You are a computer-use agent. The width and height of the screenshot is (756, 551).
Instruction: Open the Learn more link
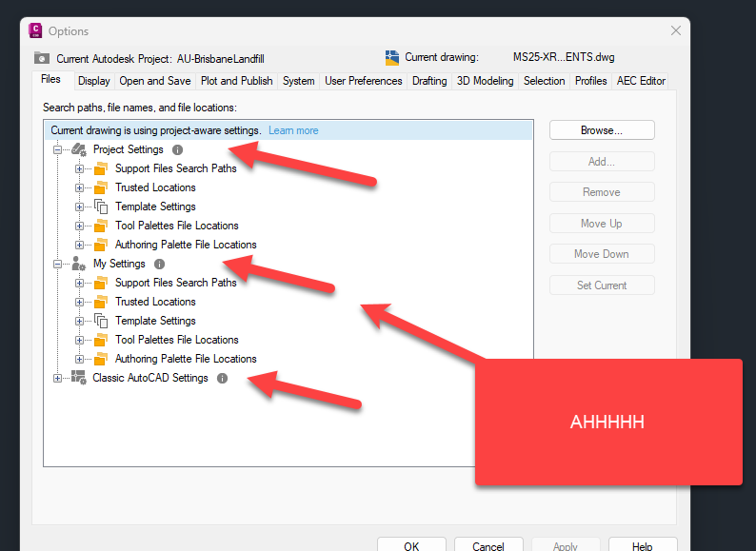(x=293, y=130)
